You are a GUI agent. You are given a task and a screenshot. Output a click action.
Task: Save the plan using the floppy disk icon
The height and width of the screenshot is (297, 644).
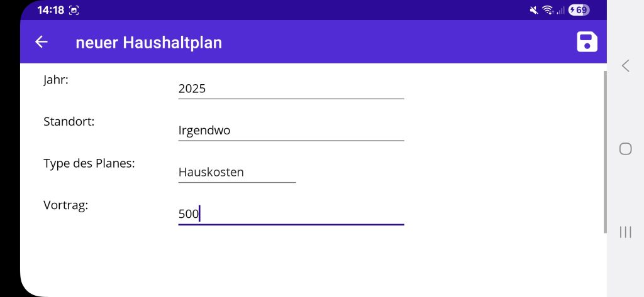[x=587, y=42]
